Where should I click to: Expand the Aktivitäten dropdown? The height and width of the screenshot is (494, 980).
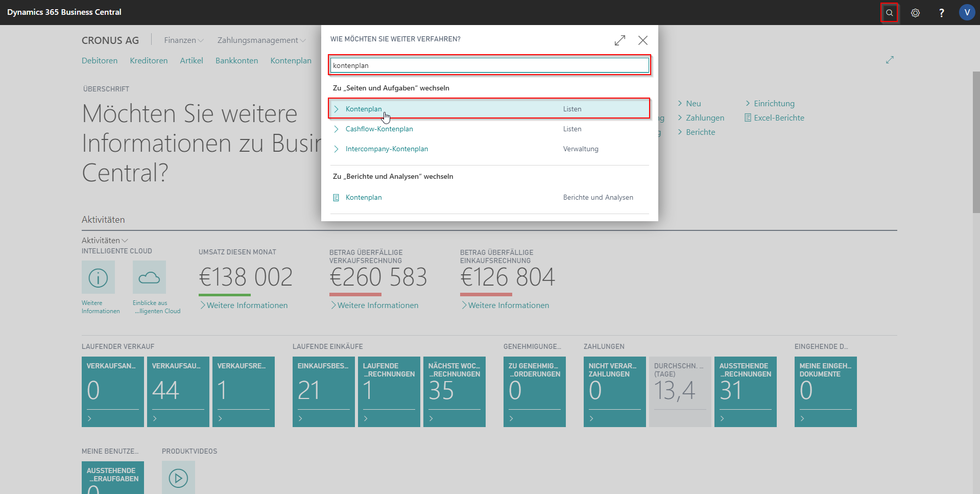click(105, 240)
